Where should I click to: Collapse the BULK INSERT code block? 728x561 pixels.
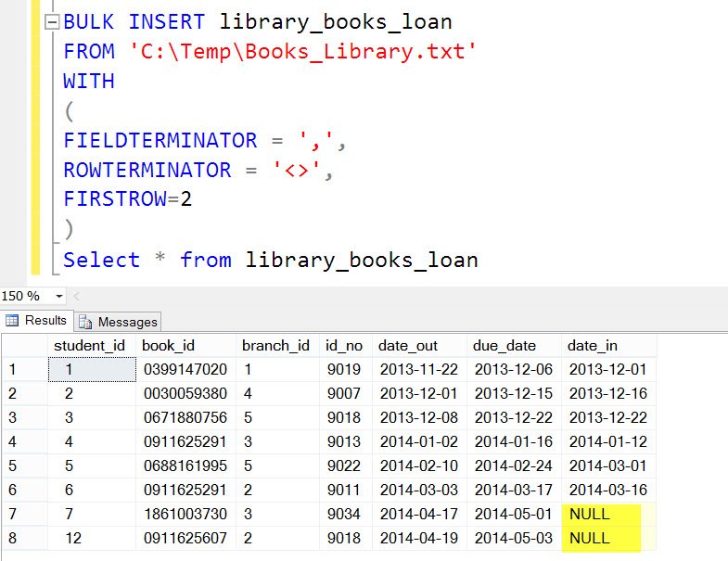click(x=52, y=22)
